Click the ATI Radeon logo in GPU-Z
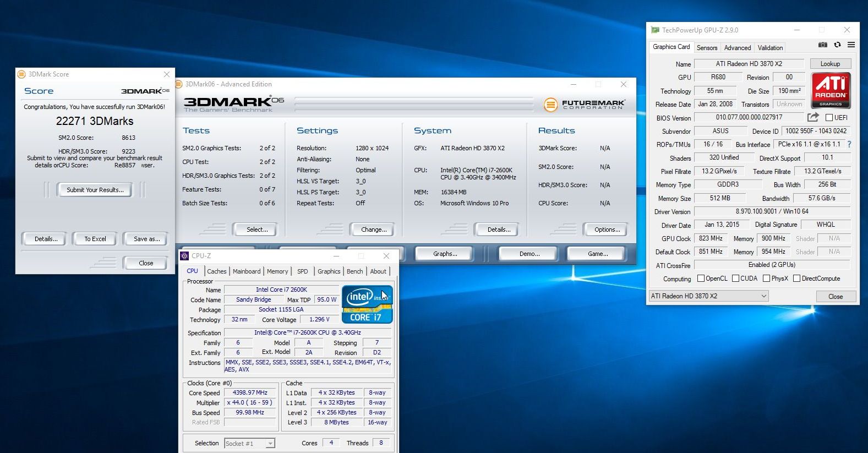The width and height of the screenshot is (868, 453). (831, 90)
